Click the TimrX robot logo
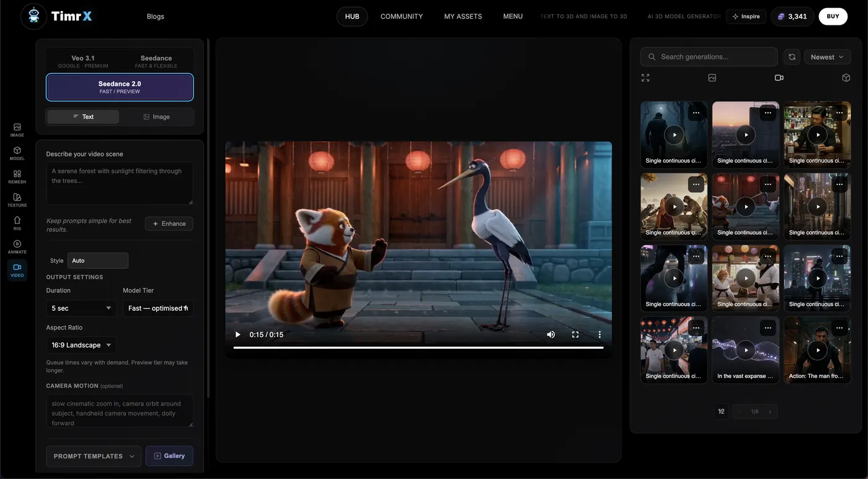 [33, 17]
